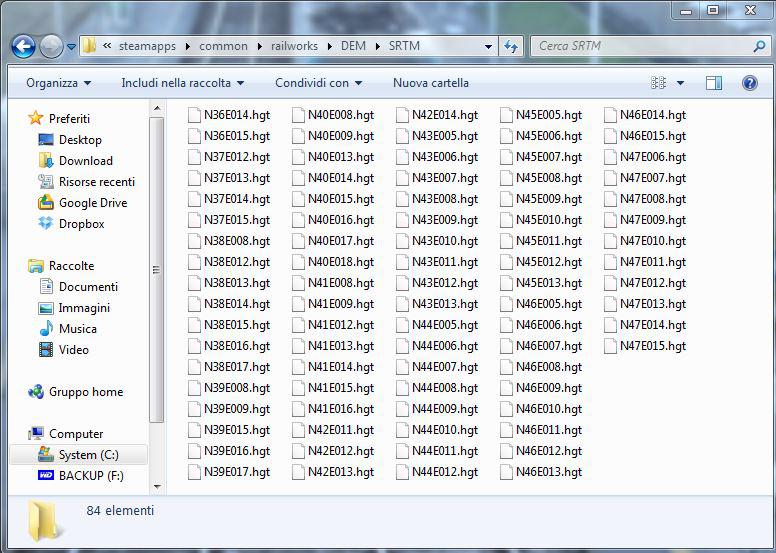Select file N39E017.hgt
Image resolution: width=776 pixels, height=553 pixels.
[x=229, y=472]
